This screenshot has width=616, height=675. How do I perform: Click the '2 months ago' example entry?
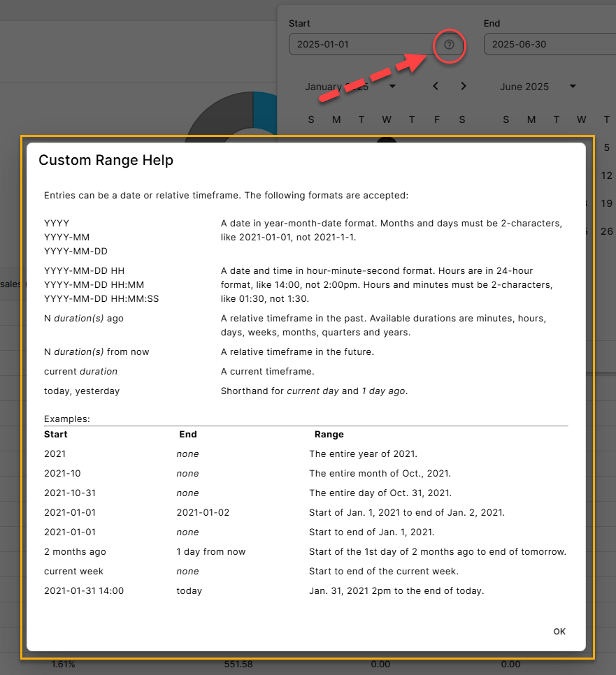[75, 551]
